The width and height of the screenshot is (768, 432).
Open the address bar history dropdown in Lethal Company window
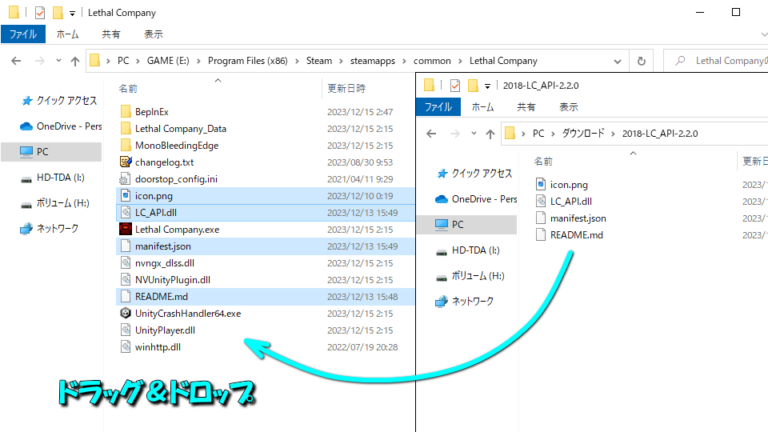(x=617, y=61)
